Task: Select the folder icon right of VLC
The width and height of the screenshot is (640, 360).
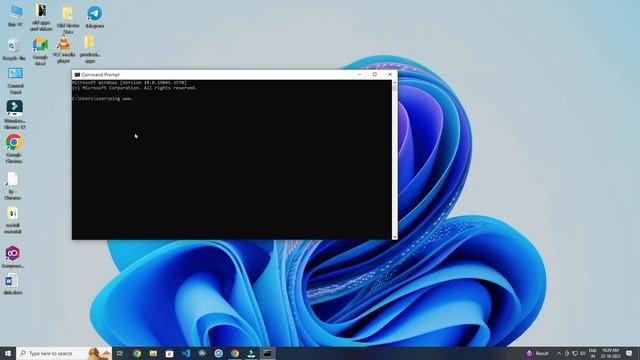Action: coord(89,49)
